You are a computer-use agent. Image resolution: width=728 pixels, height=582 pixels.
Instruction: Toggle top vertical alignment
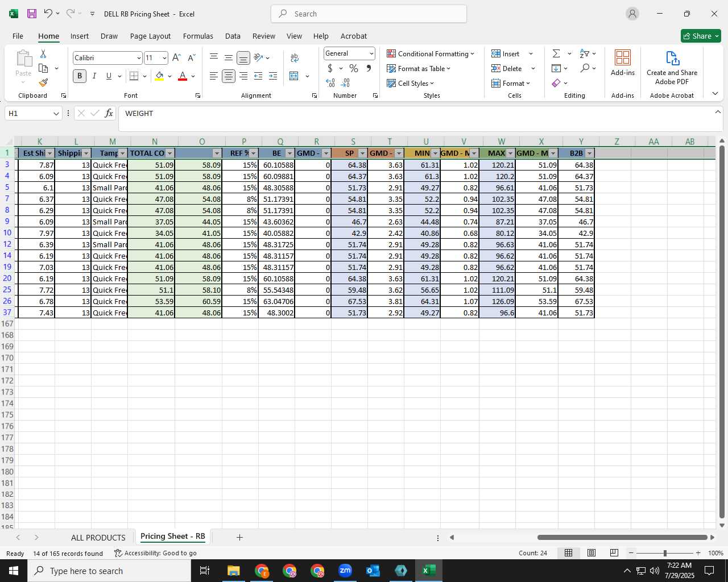point(214,58)
